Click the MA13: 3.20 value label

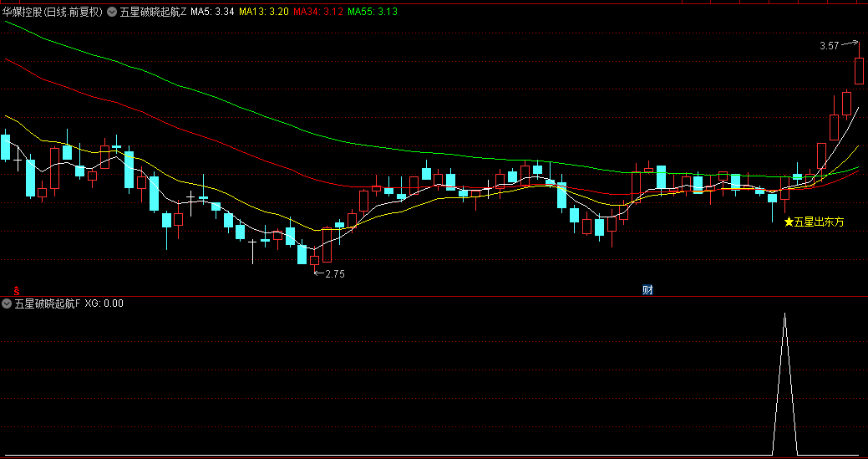264,12
